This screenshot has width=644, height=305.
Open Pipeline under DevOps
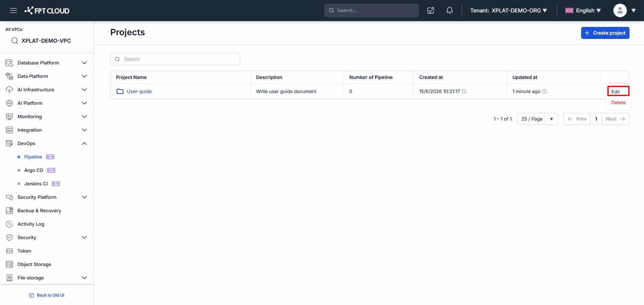(33, 157)
